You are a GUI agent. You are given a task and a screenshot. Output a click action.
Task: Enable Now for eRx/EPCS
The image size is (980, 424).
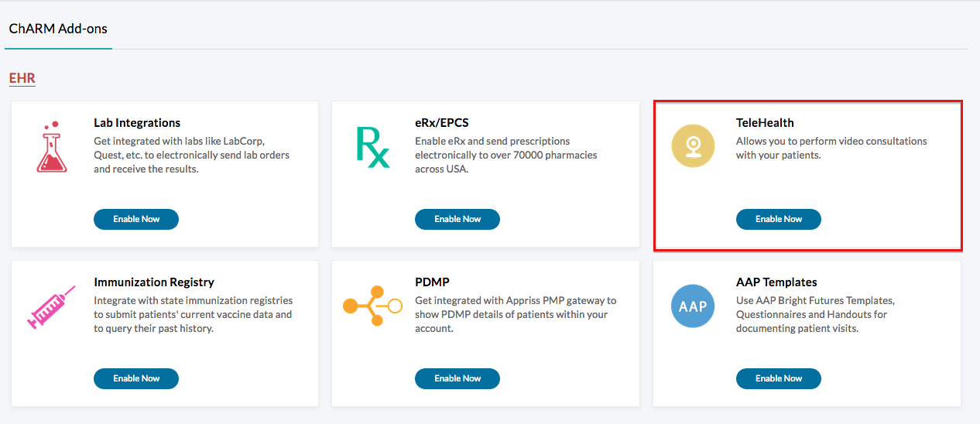(x=457, y=219)
